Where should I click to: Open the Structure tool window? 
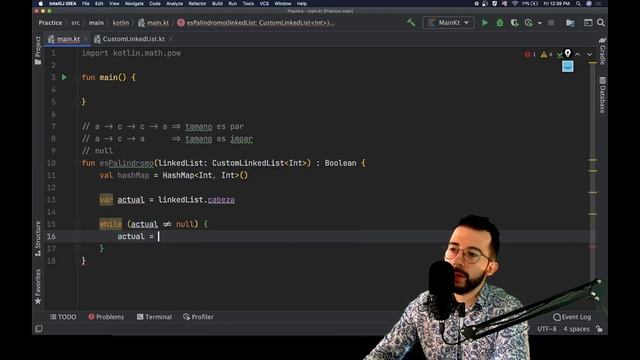(38, 239)
